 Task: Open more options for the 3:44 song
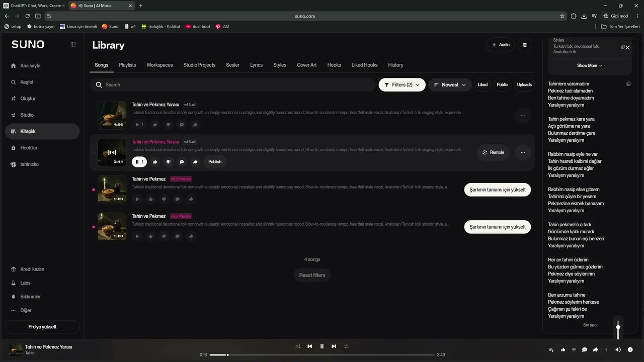pyautogui.click(x=523, y=152)
